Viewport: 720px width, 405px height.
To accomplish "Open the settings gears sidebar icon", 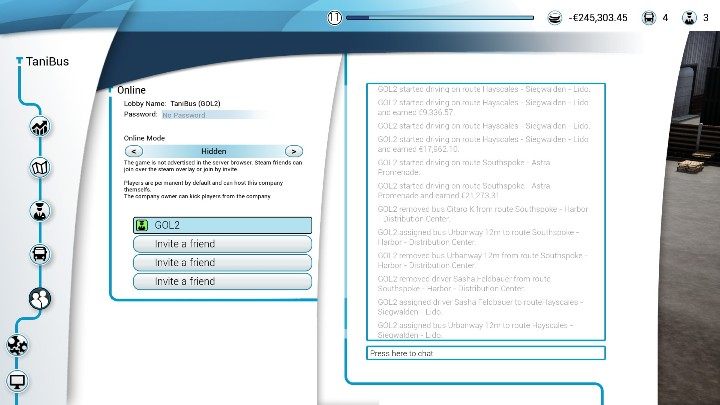I will pos(18,345).
